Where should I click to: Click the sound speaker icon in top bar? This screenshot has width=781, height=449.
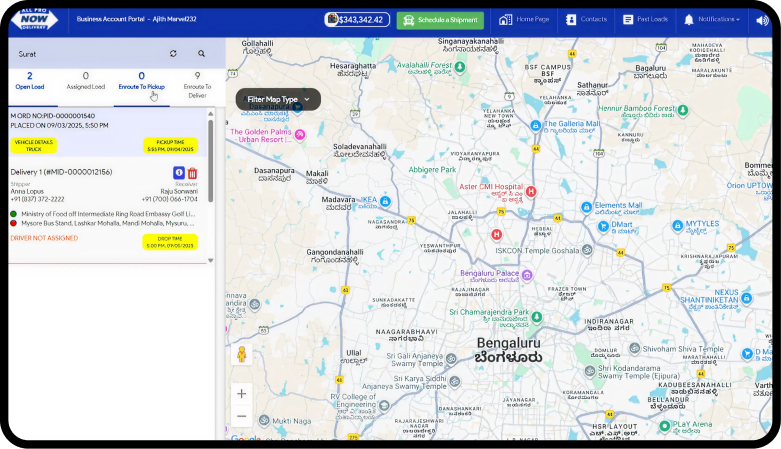click(761, 20)
